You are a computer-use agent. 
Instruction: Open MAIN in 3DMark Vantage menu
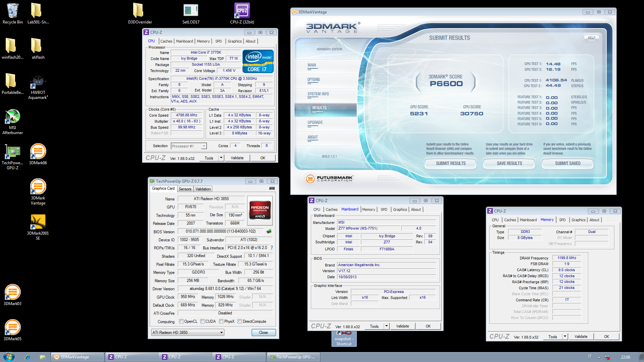(312, 65)
